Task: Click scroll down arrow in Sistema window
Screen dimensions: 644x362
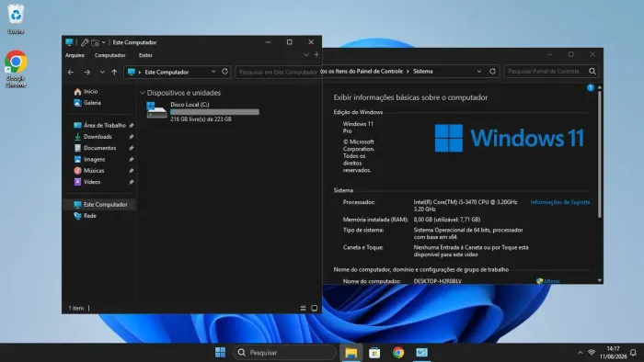Action: point(600,281)
